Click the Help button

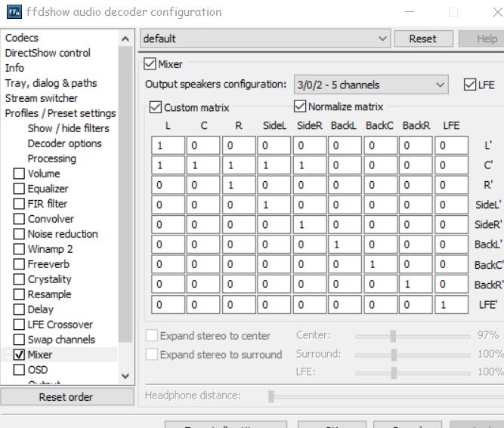pyautogui.click(x=482, y=38)
